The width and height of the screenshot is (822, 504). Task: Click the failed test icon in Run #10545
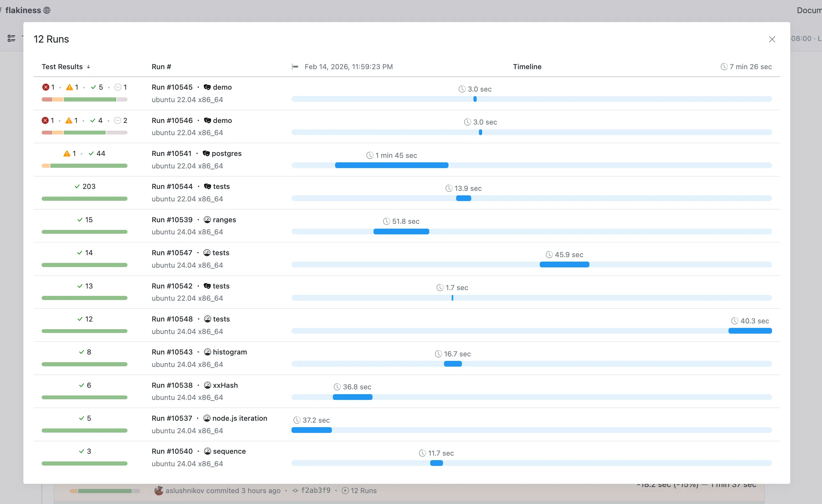(x=46, y=87)
